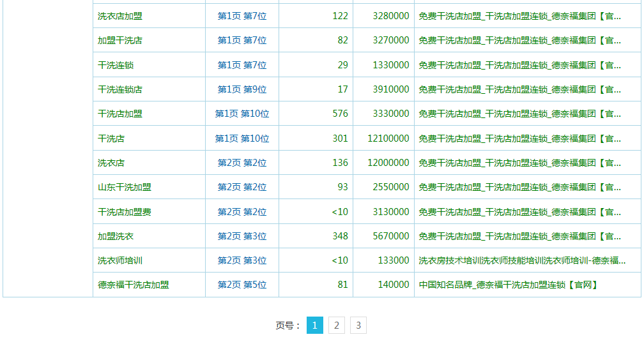Click the 12100000 value in 干洗店 row
Screen dimensions: 644x337
click(x=388, y=139)
